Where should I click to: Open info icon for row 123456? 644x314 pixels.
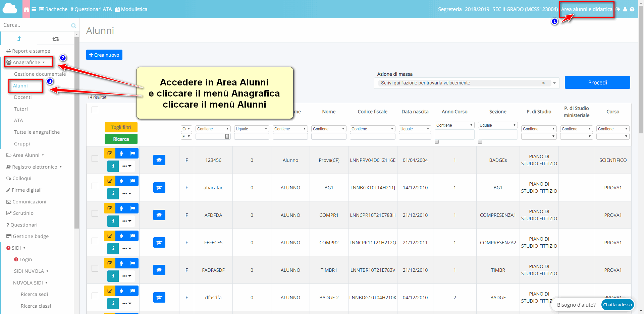[x=113, y=166]
